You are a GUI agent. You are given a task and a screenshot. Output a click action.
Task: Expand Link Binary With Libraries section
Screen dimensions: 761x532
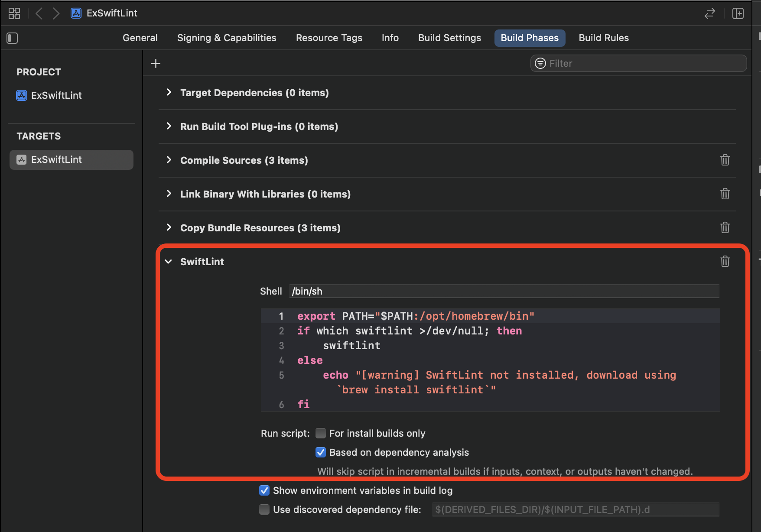click(x=169, y=194)
